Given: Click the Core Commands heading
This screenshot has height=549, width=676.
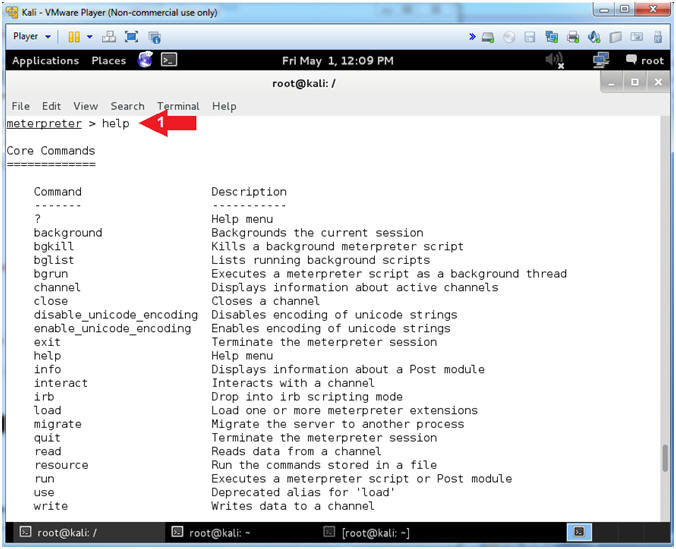Looking at the screenshot, I should coord(51,151).
